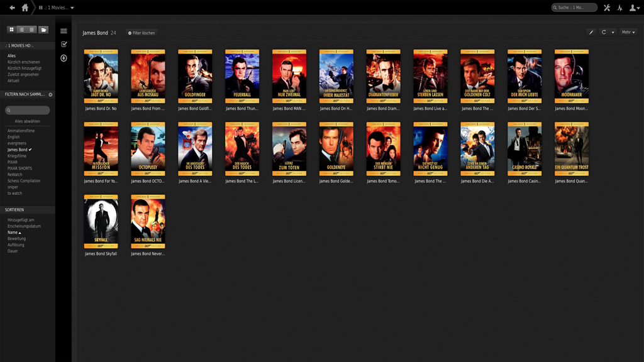Screen dimensions: 644x362
Task: Open the Diamantenfieber movie poster
Action: (384, 76)
